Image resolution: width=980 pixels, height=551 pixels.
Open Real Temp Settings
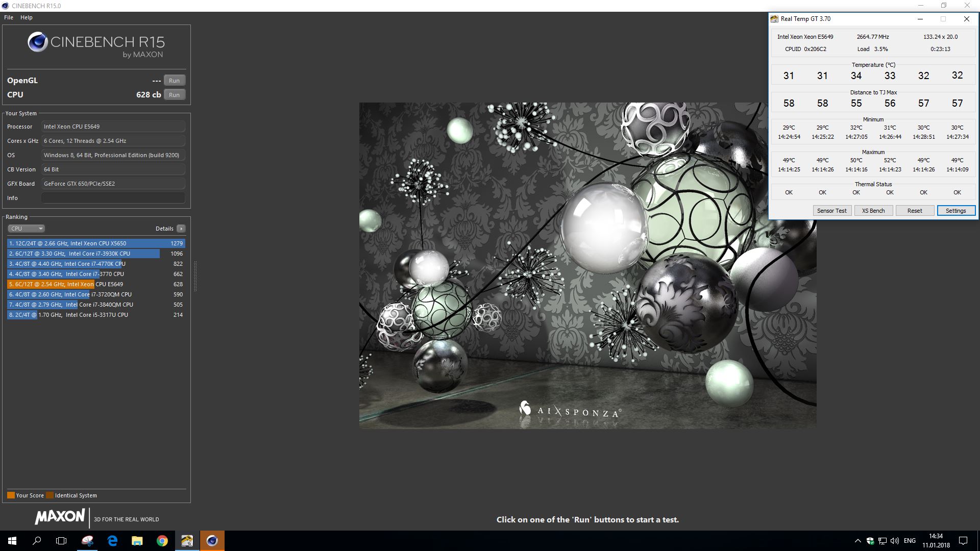[x=956, y=211]
